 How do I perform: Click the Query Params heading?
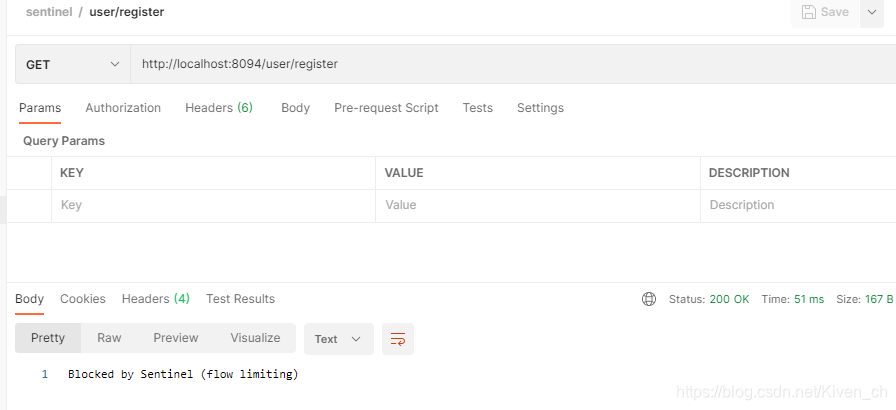click(64, 141)
